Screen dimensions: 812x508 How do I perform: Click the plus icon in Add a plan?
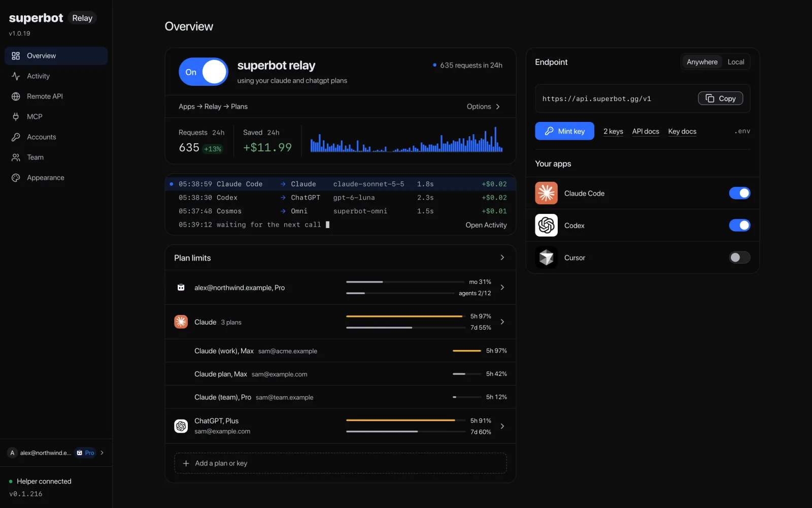186,463
